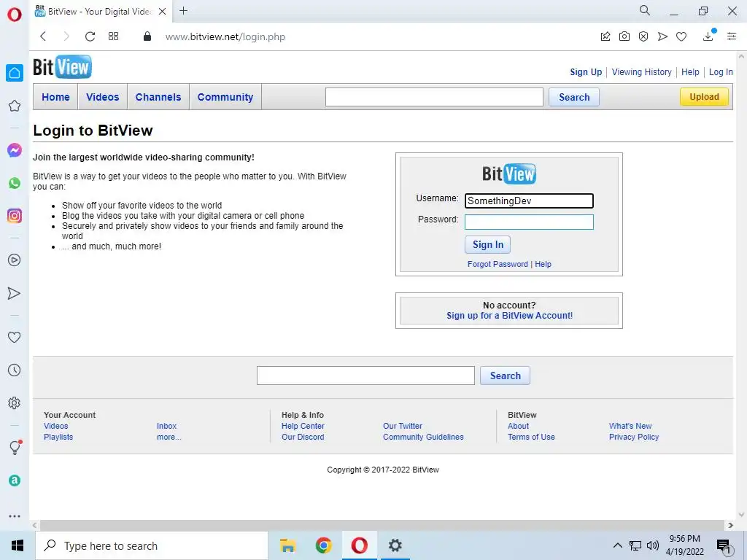Take a snapshot with camera icon
The image size is (747, 560).
(624, 36)
